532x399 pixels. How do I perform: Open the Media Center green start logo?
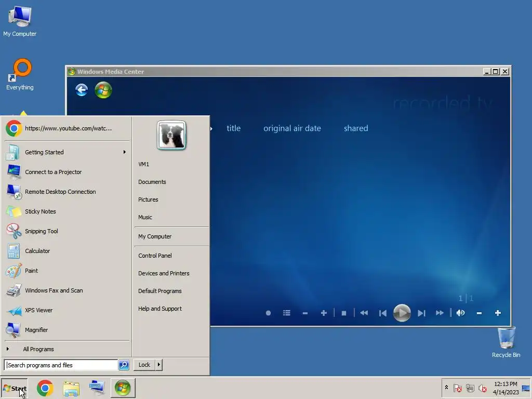[103, 90]
